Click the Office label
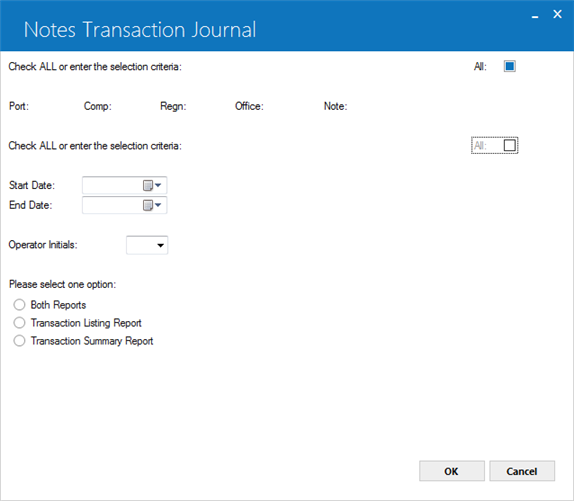Image resolution: width=574 pixels, height=501 pixels. point(249,106)
